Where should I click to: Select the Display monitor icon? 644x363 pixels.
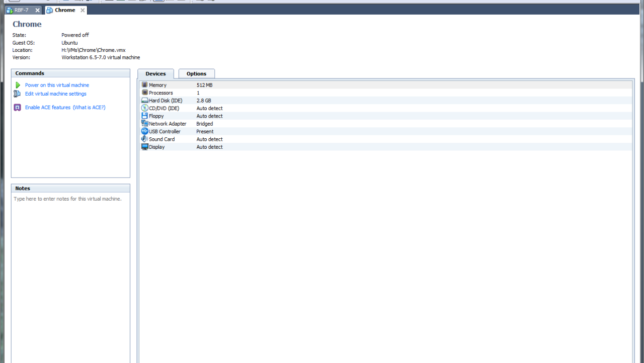pos(145,147)
